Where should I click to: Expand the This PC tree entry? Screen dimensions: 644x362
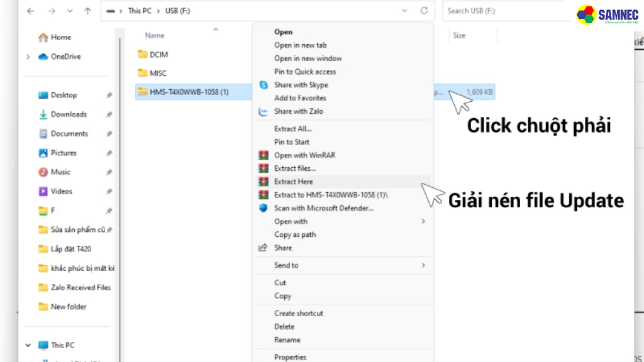(x=28, y=345)
